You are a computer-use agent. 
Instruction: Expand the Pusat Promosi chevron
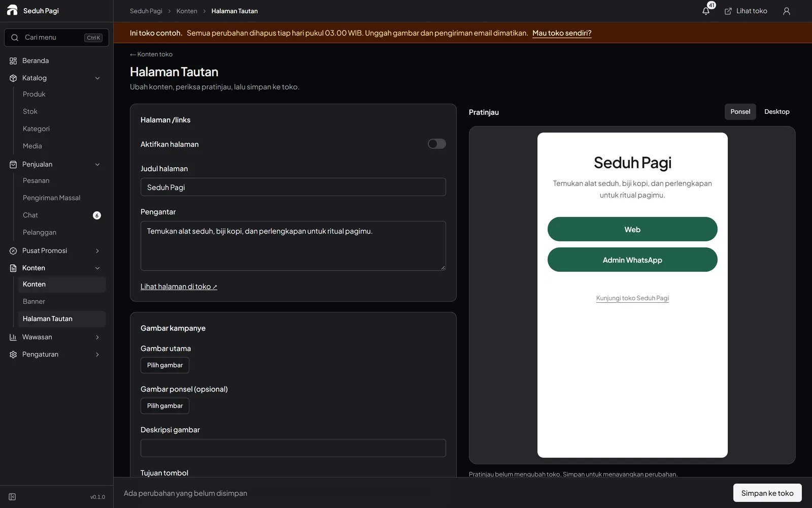point(97,251)
